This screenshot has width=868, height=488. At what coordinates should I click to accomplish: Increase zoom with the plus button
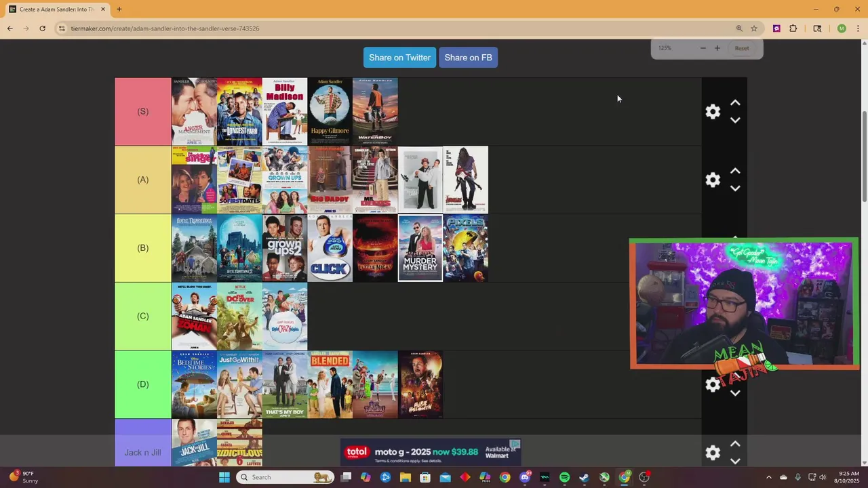pyautogui.click(x=717, y=48)
